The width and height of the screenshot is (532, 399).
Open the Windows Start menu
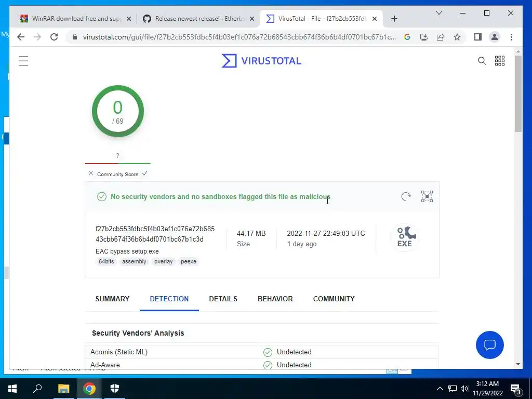click(12, 389)
